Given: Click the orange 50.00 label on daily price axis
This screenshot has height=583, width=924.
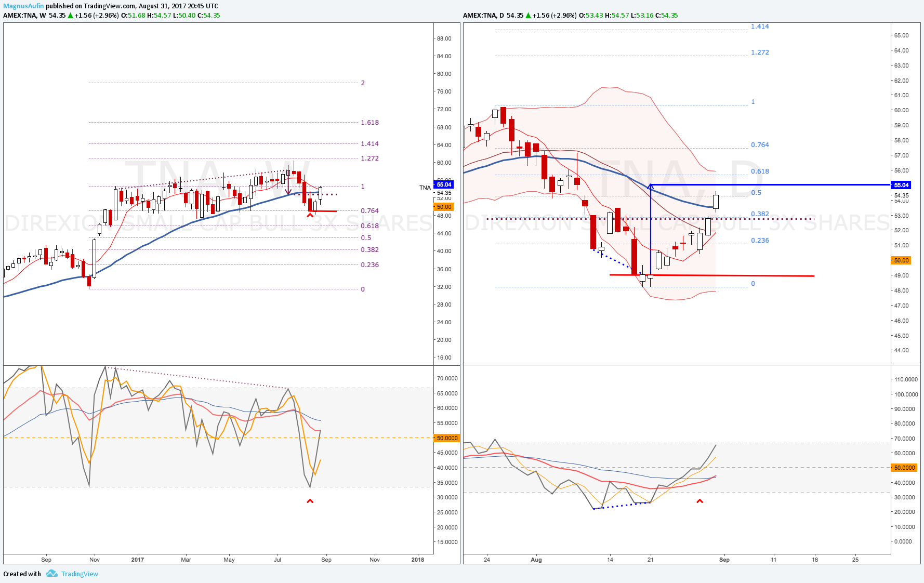Looking at the screenshot, I should tap(901, 260).
